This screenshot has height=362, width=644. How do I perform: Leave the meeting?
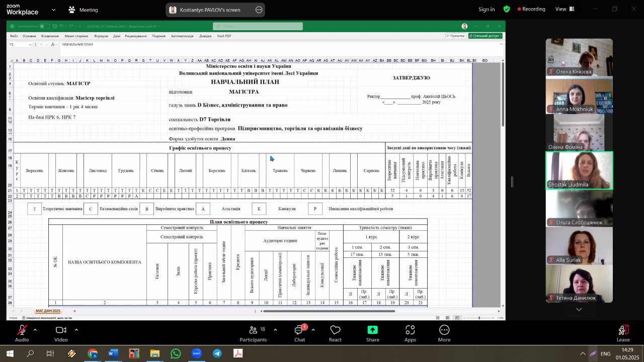point(623,333)
